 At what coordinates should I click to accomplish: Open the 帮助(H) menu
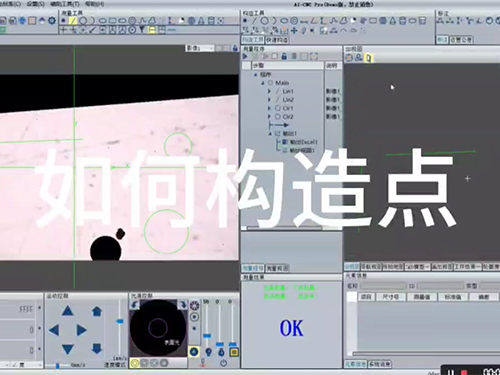pos(94,4)
